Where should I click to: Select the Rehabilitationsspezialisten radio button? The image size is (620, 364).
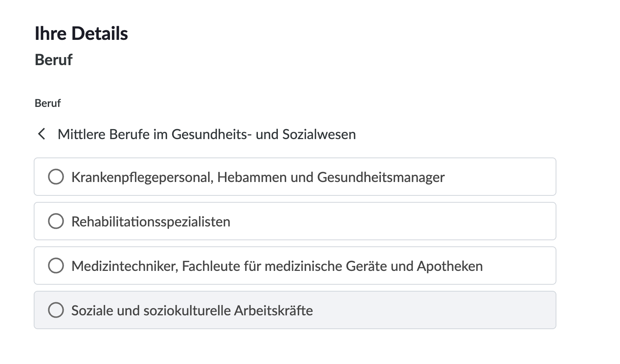click(x=56, y=221)
